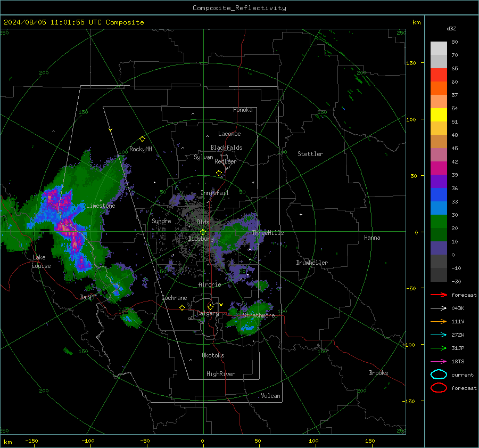Pick the yellow swatch between 54 and 51 dBZ
479x448 pixels.
[x=439, y=115]
